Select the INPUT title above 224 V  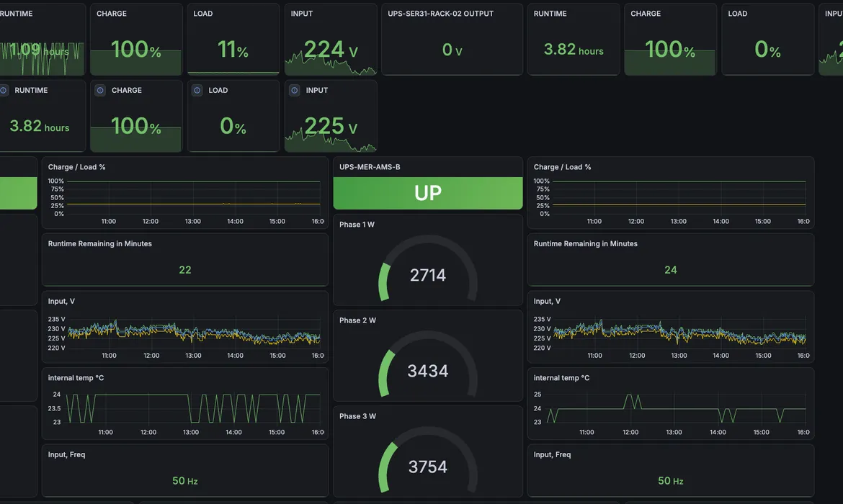click(302, 14)
